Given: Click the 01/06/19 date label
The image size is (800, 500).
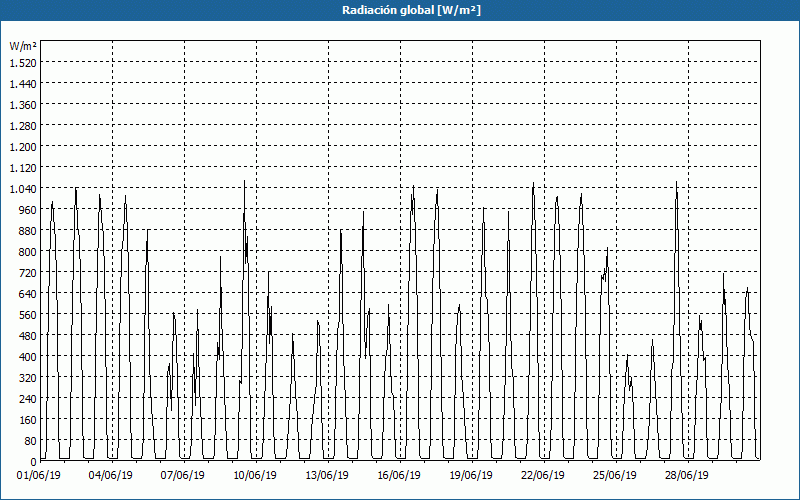Looking at the screenshot, I should tap(39, 476).
